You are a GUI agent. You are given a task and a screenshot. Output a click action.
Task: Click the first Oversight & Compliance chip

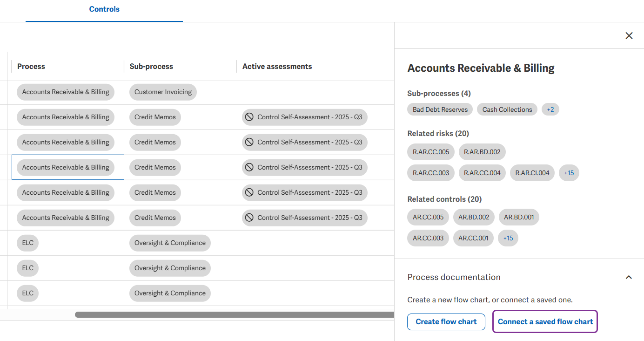[170, 243]
